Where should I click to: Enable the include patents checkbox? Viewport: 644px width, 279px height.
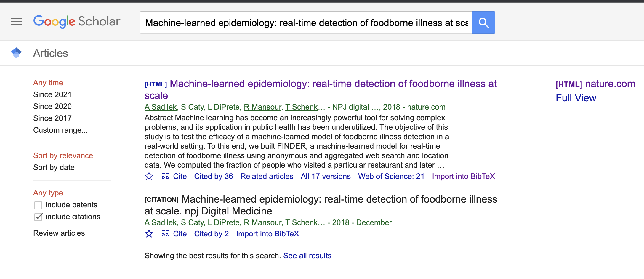pos(38,204)
